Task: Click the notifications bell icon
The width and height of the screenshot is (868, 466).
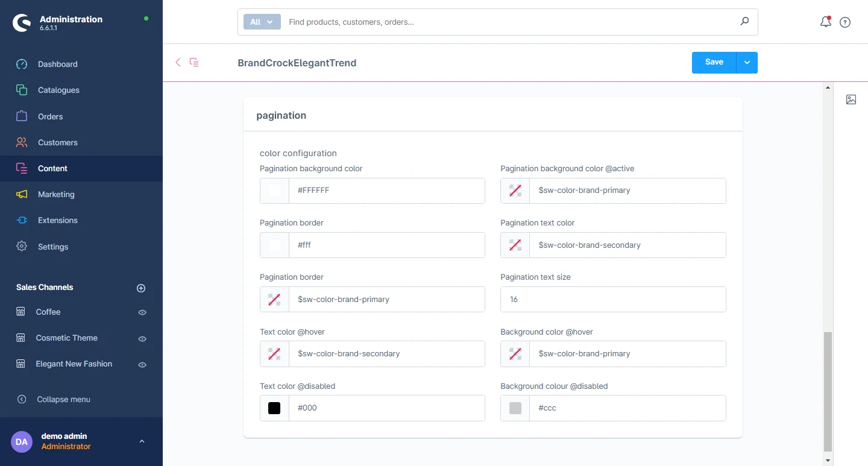Action: pos(825,22)
